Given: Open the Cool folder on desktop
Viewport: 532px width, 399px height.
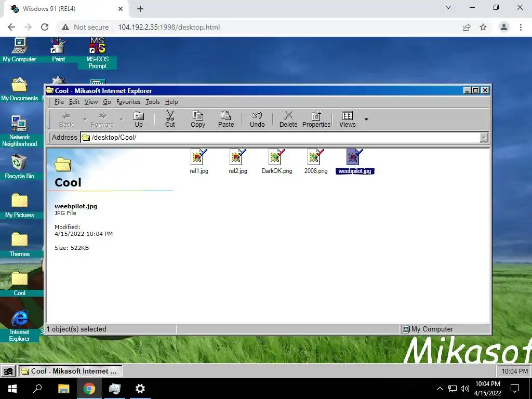Looking at the screenshot, I should 19,284.
